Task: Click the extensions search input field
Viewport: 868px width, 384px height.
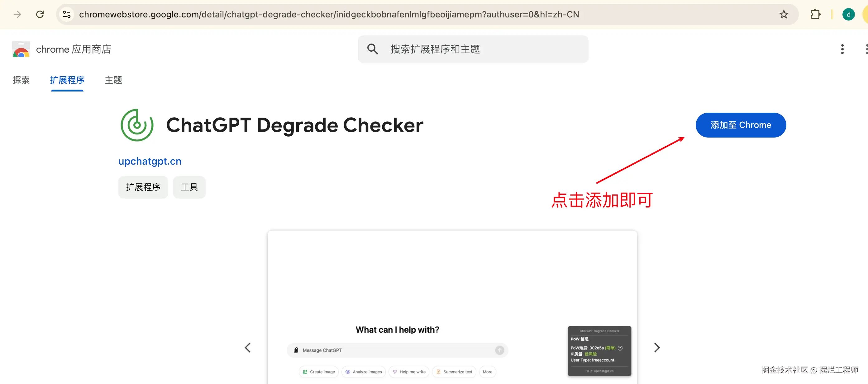Action: [x=472, y=49]
